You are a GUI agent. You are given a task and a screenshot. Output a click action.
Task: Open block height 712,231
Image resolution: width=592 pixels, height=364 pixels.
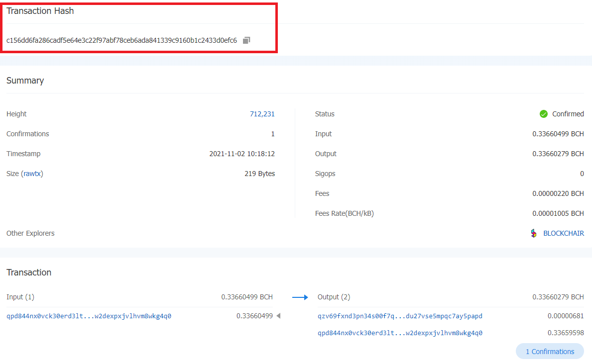point(262,114)
